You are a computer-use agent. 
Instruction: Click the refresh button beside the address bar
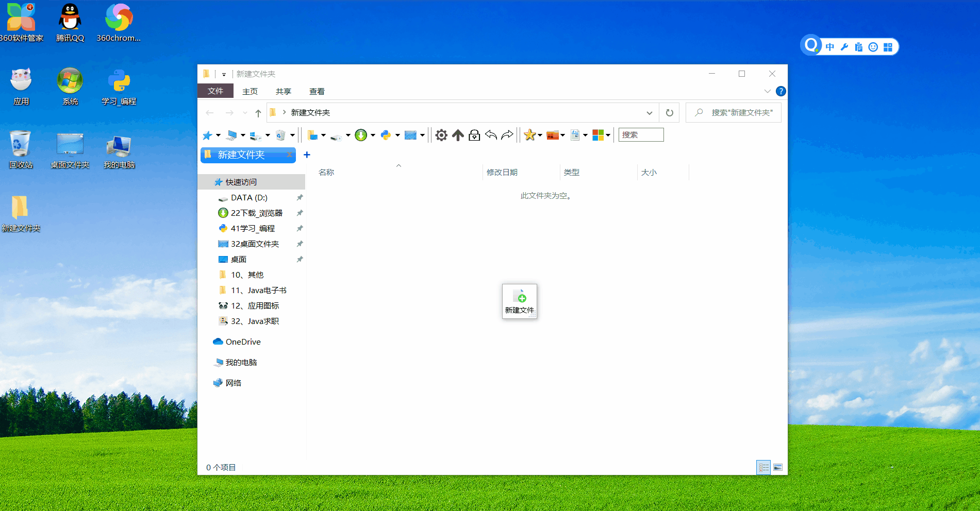669,112
